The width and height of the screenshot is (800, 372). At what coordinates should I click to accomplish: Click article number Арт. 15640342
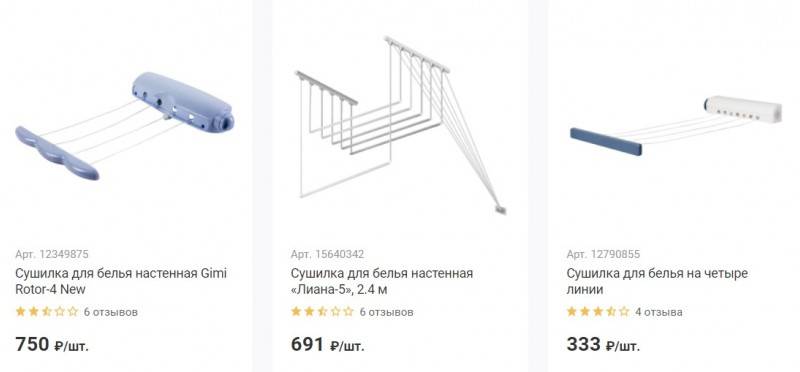(327, 254)
